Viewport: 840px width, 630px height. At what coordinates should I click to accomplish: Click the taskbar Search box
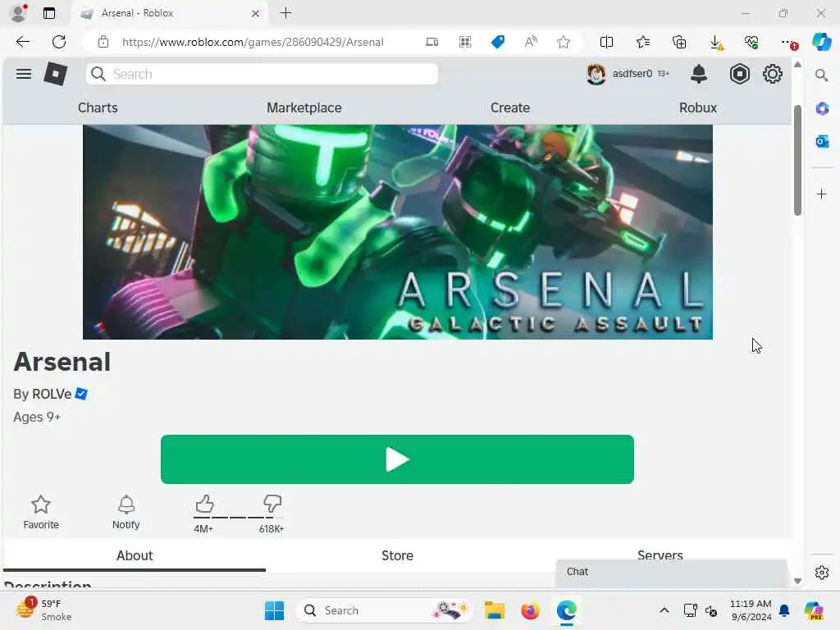click(384, 610)
